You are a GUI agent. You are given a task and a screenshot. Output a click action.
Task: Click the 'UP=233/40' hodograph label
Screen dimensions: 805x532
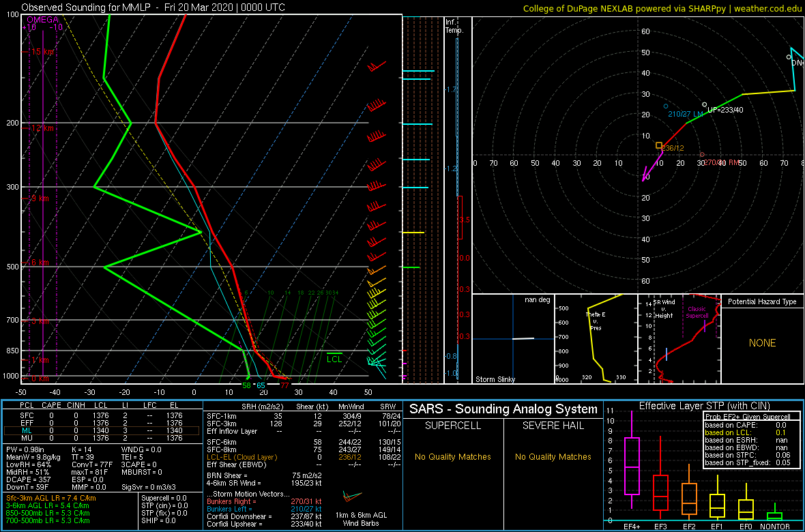coord(725,110)
